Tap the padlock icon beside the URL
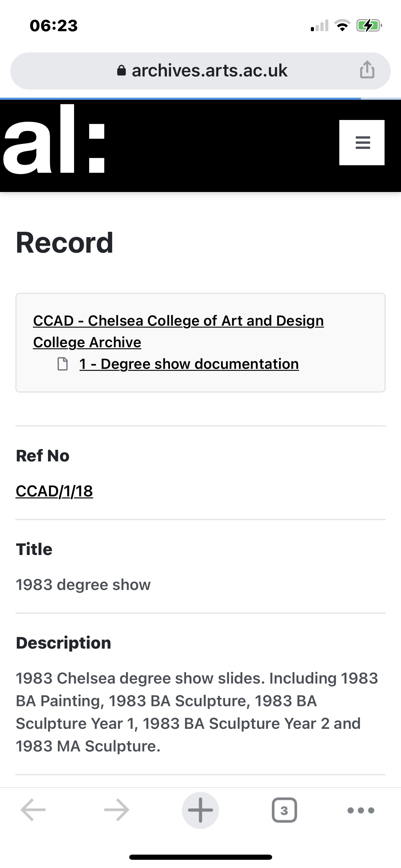The height and width of the screenshot is (868, 401). click(121, 71)
